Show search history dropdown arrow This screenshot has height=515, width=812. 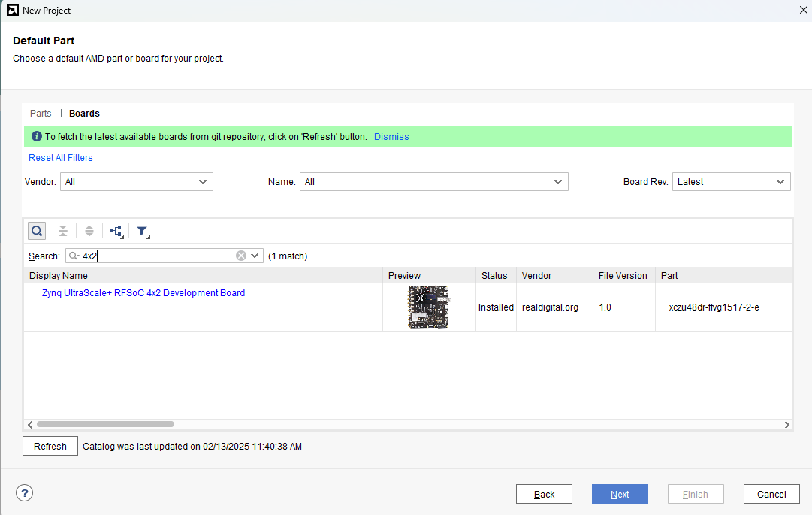[255, 256]
